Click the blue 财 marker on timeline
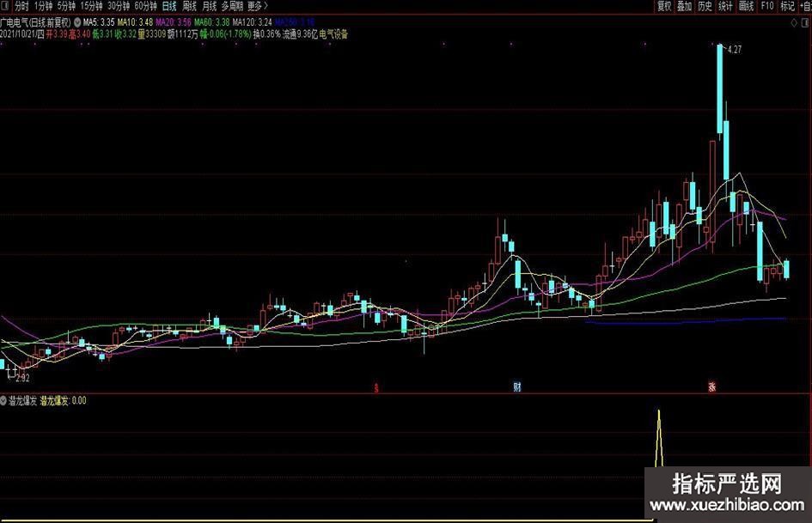This screenshot has width=812, height=523. (x=516, y=386)
